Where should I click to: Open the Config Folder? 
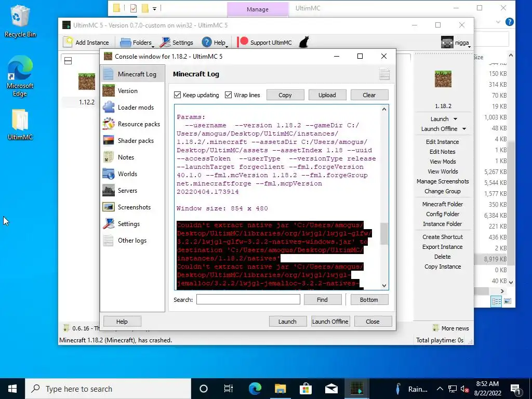[x=443, y=214]
